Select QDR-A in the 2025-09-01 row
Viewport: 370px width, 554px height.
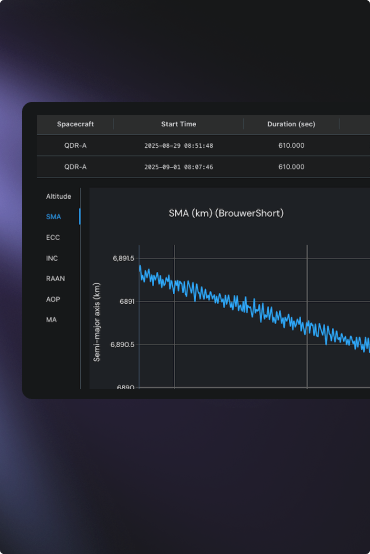75,167
